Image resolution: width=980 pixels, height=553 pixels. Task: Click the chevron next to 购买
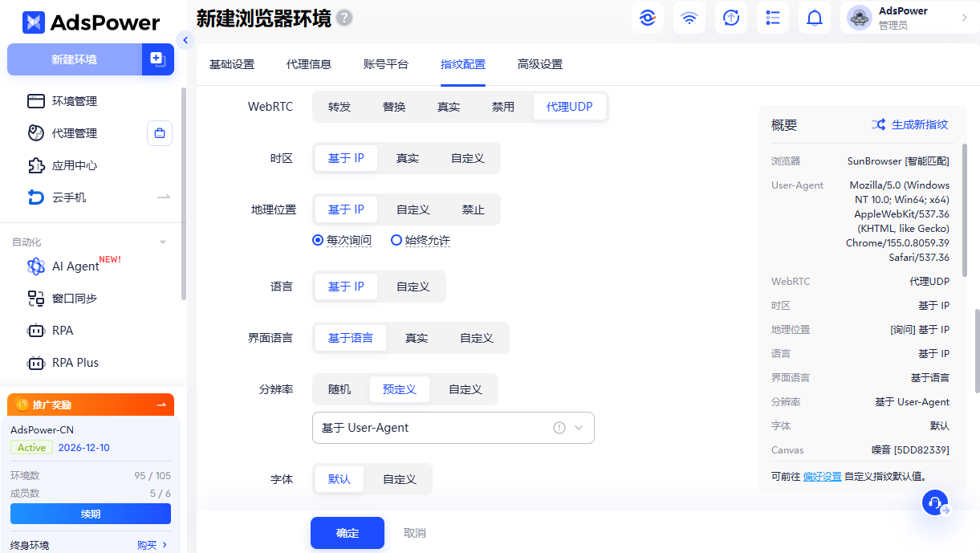[x=165, y=545]
